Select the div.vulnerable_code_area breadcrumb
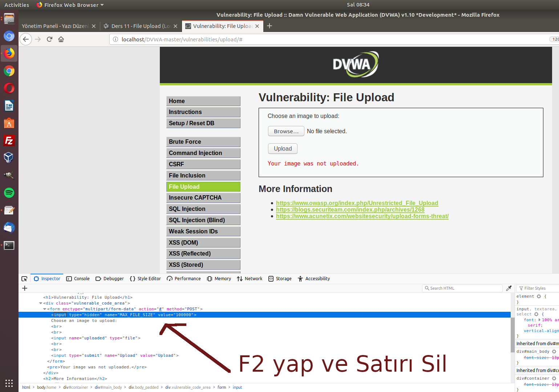 click(x=188, y=387)
